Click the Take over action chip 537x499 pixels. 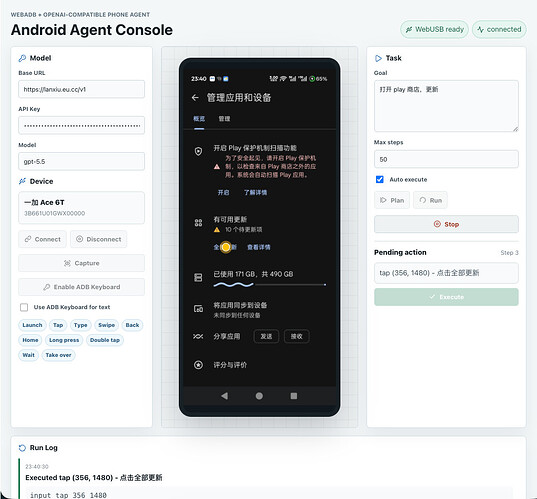click(x=59, y=355)
